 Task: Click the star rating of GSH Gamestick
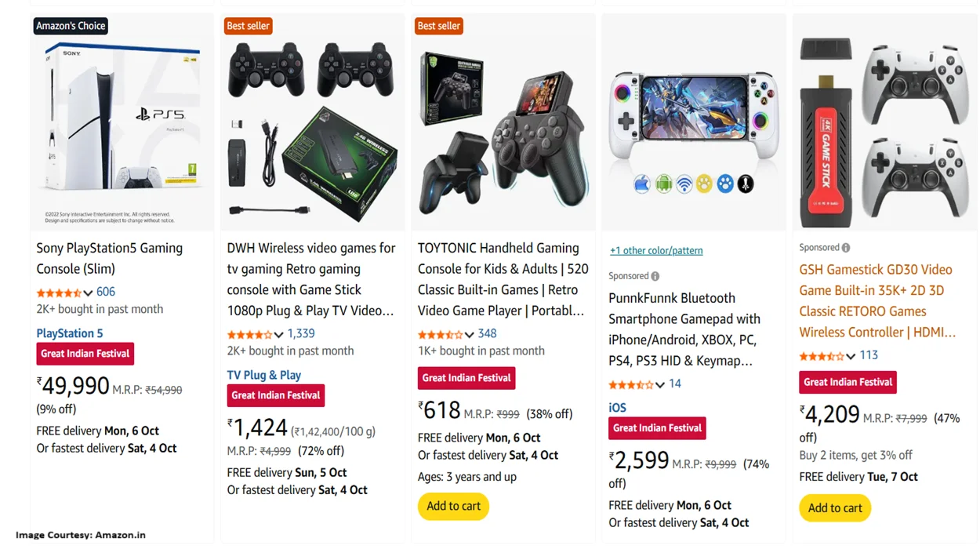[821, 356]
